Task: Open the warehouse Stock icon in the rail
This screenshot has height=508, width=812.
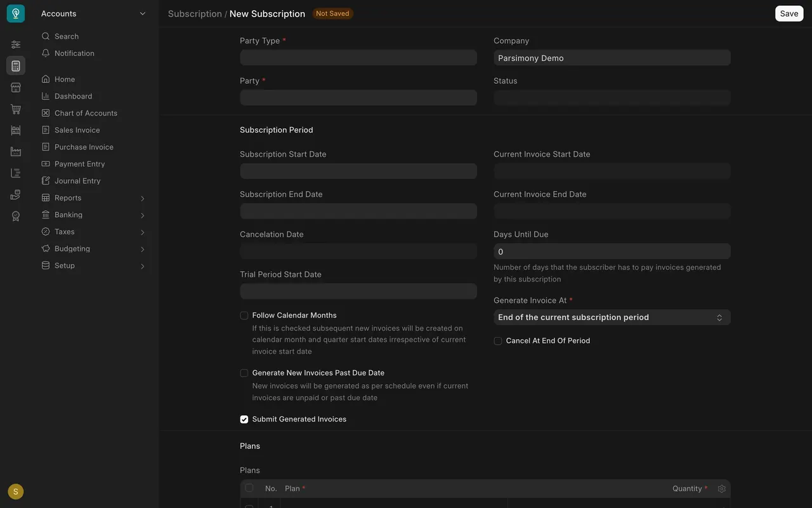Action: (16, 130)
